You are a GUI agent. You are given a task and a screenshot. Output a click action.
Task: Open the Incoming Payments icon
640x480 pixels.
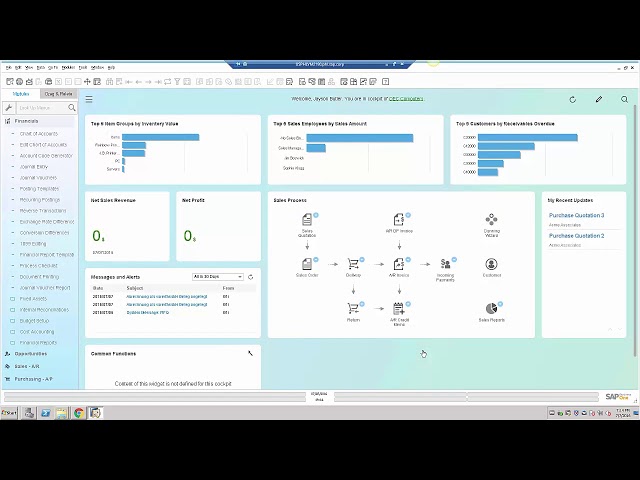click(445, 264)
